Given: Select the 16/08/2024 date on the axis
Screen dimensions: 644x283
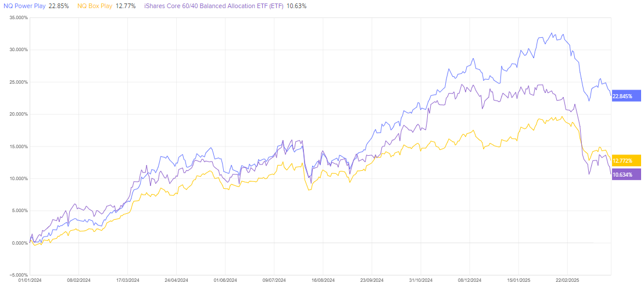Looking at the screenshot, I should point(323,280).
